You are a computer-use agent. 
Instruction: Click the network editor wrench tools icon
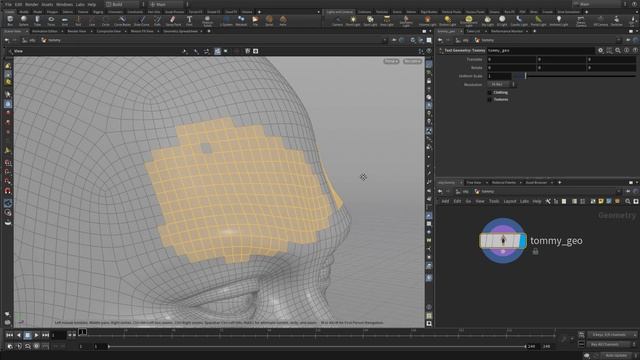[548, 201]
